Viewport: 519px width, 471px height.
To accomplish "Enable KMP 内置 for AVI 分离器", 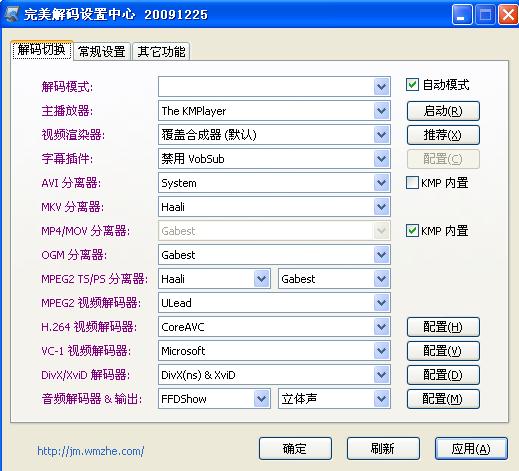I will [412, 183].
